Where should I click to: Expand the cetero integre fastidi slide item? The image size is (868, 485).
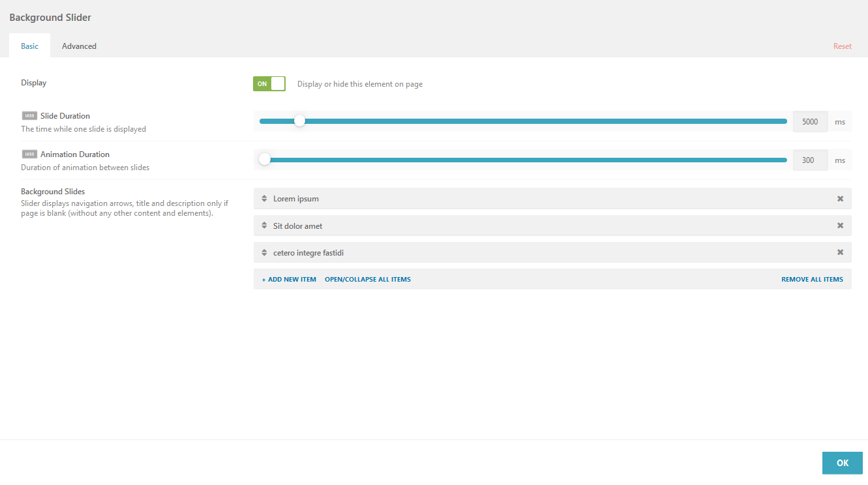tap(552, 252)
